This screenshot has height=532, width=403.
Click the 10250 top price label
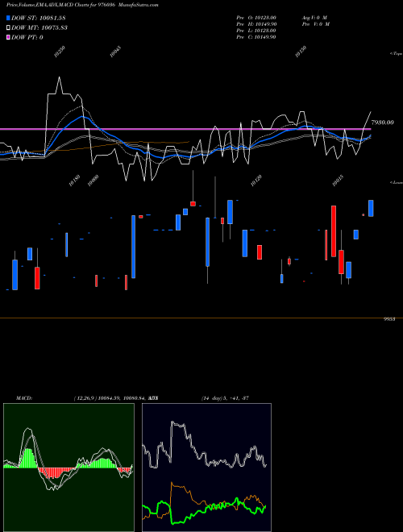60,52
